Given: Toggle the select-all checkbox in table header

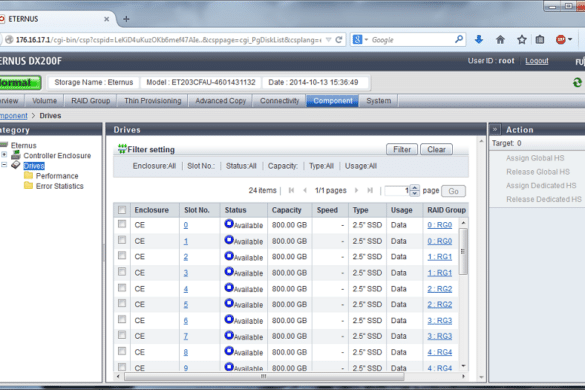Looking at the screenshot, I should coord(122,210).
